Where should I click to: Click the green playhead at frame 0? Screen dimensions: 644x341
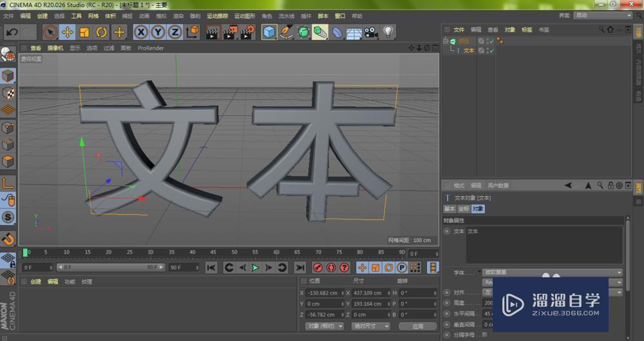tap(25, 253)
